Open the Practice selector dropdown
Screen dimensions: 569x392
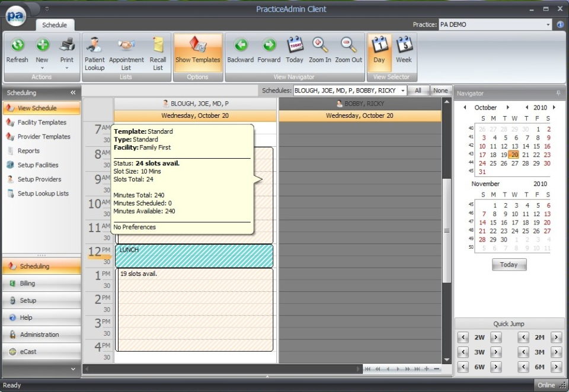click(x=549, y=24)
